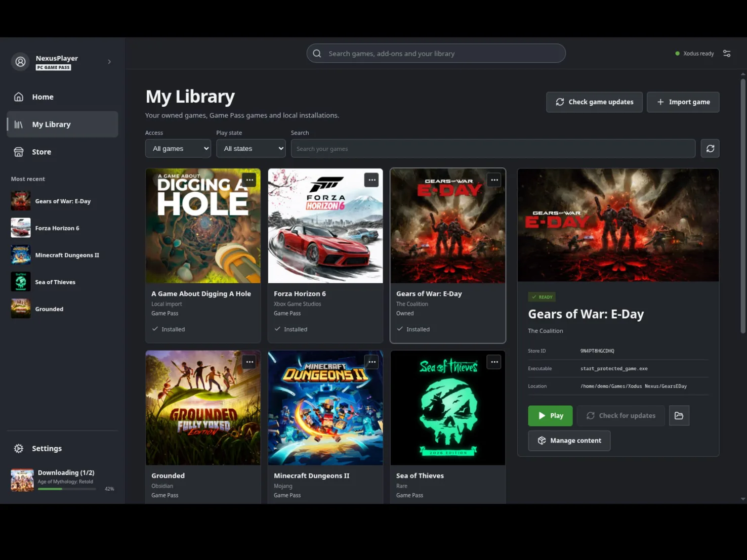Viewport: 747px width, 560px height.
Task: Click Check for updates in details panel
Action: point(621,415)
